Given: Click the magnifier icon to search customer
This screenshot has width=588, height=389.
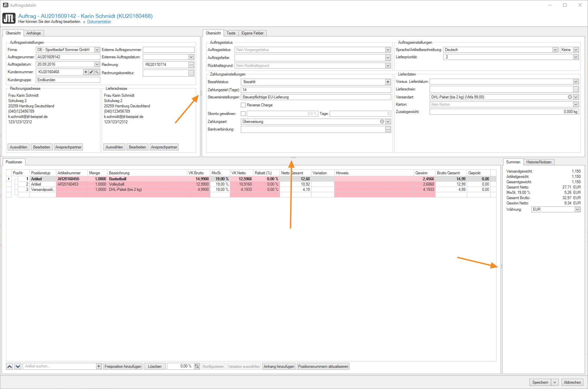Looking at the screenshot, I should 97,72.
